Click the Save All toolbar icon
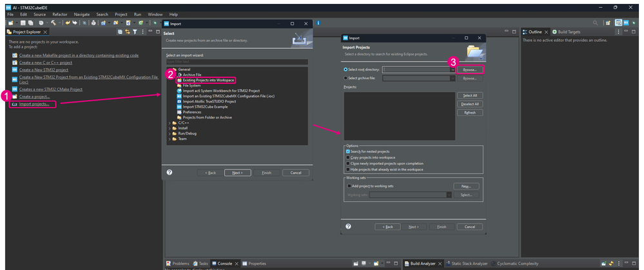Screen dimensions: 644x270 (30, 23)
